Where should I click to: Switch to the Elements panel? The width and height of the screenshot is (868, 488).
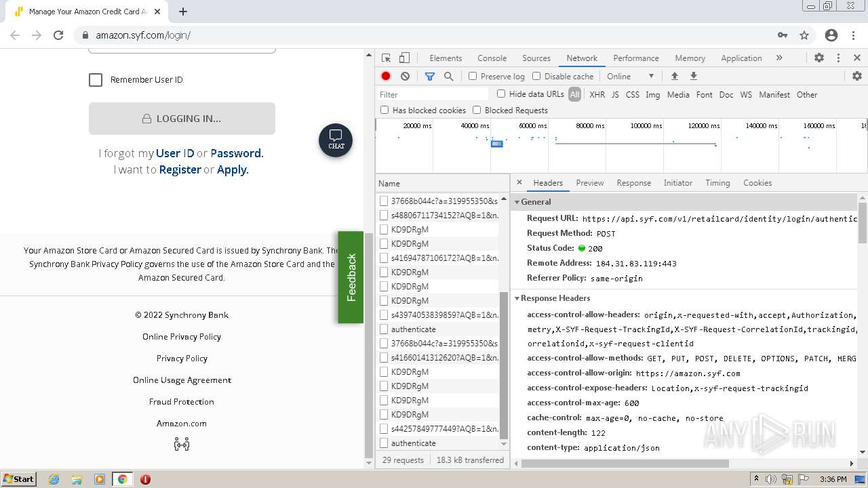tap(446, 58)
